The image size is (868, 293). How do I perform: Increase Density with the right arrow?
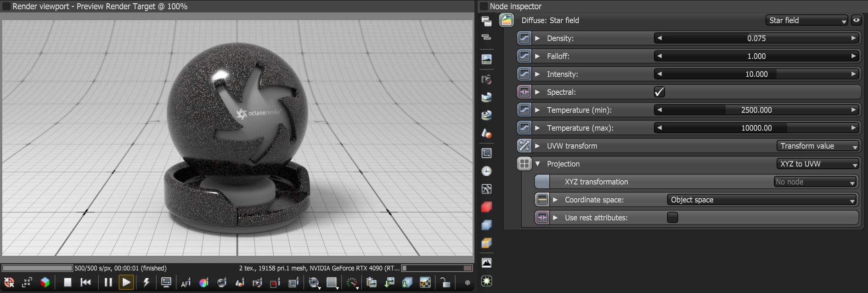854,38
